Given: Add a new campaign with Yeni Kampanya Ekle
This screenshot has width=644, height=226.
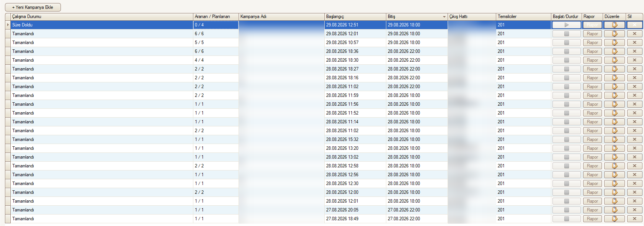Looking at the screenshot, I should (x=33, y=7).
